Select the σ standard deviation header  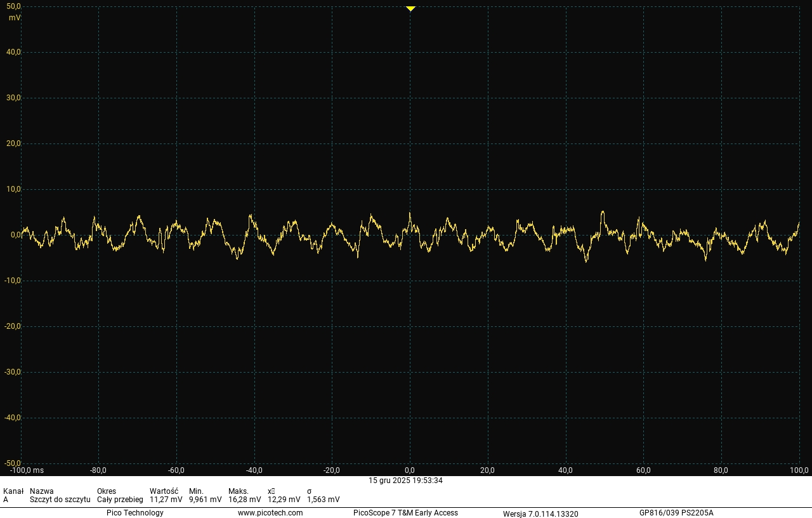tap(310, 491)
